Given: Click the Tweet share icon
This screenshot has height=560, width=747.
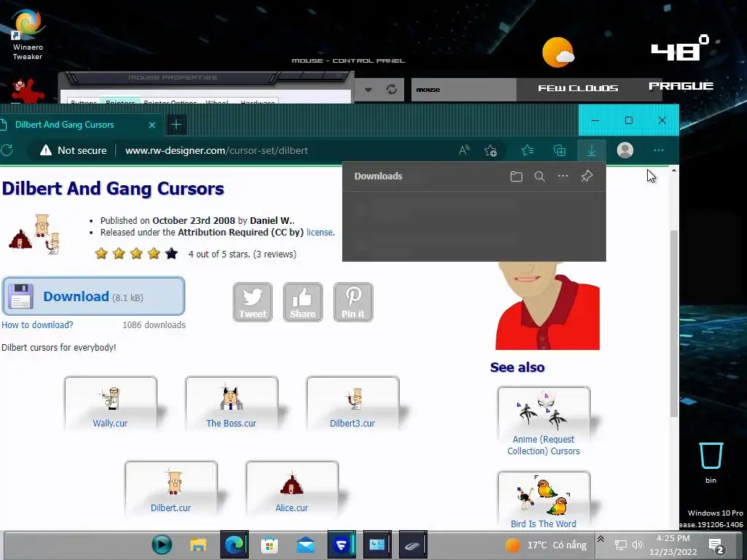Looking at the screenshot, I should (252, 303).
